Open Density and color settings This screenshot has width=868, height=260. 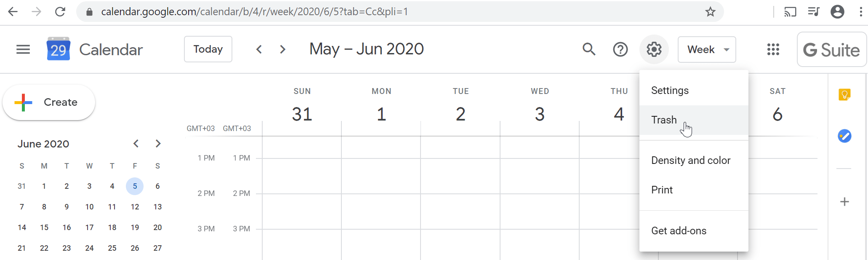coord(691,160)
